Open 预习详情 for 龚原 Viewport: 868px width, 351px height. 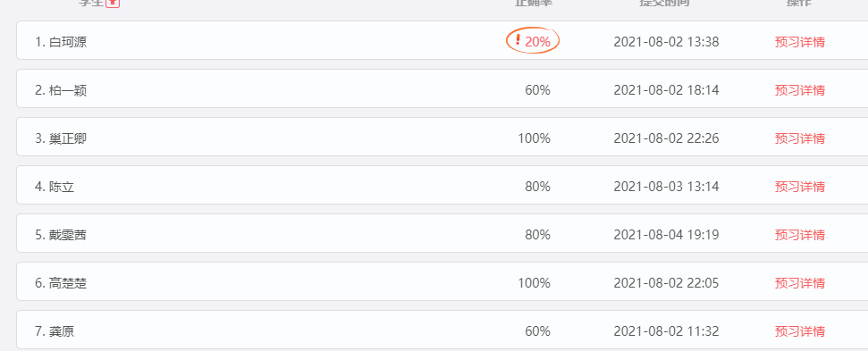(x=800, y=331)
